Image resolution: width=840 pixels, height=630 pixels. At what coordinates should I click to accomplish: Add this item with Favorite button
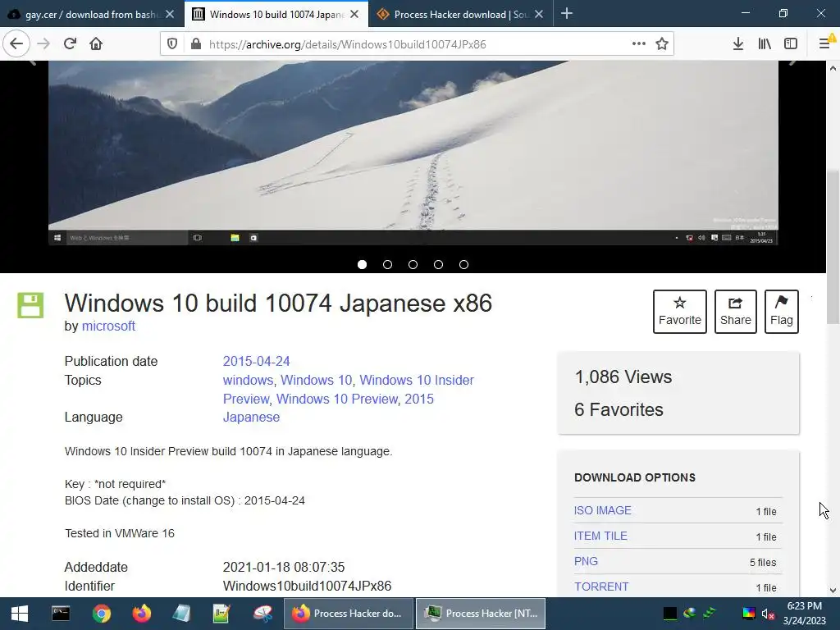tap(680, 312)
